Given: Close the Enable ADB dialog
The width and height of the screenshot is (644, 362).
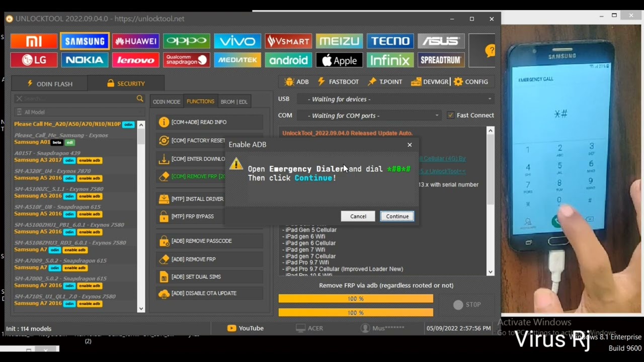Looking at the screenshot, I should tap(410, 145).
